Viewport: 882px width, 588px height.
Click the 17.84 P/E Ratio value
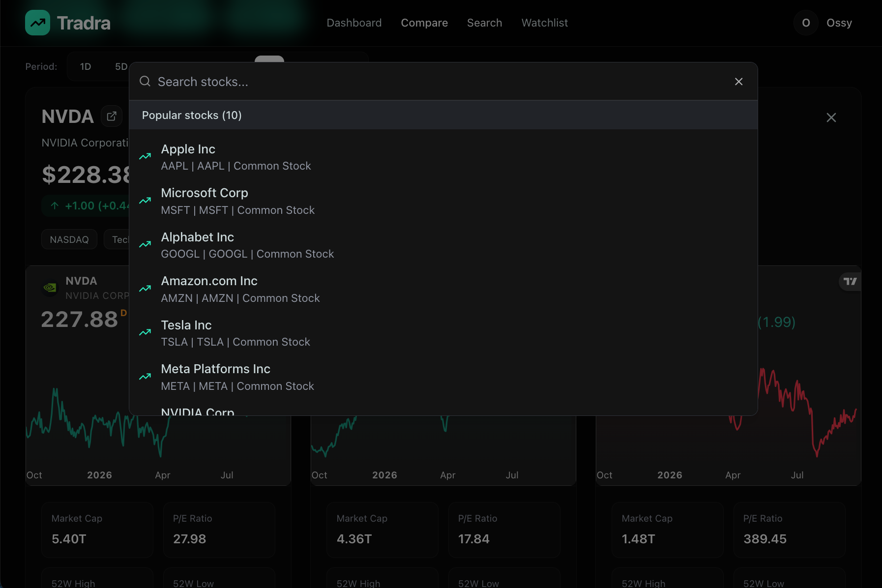tap(474, 539)
